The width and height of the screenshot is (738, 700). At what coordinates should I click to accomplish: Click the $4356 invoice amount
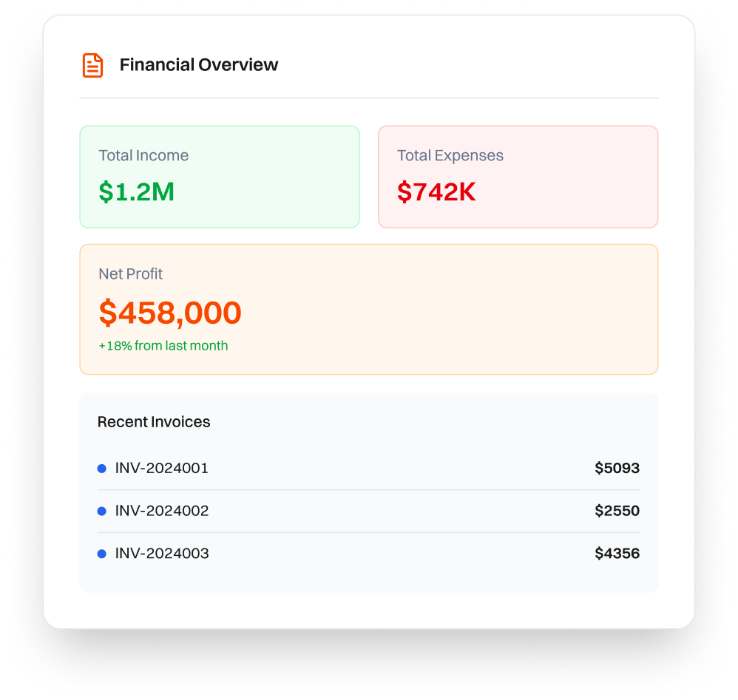coord(617,553)
